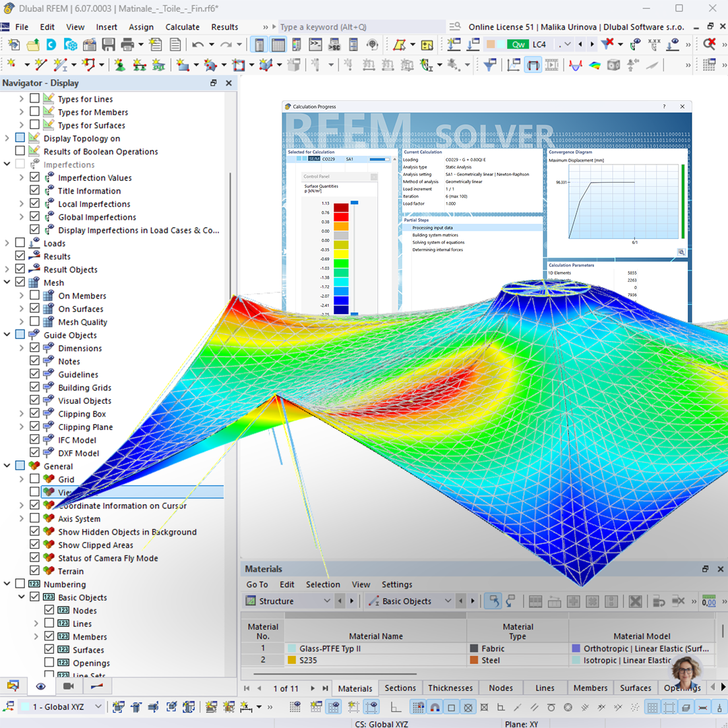Click the Undo arrow icon
728x728 pixels.
198,45
